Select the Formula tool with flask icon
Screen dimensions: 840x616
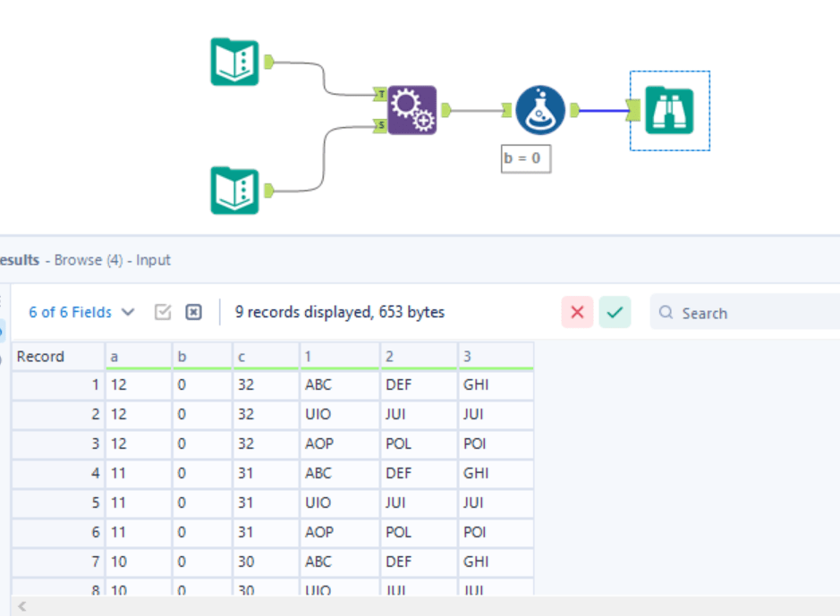[x=541, y=112]
